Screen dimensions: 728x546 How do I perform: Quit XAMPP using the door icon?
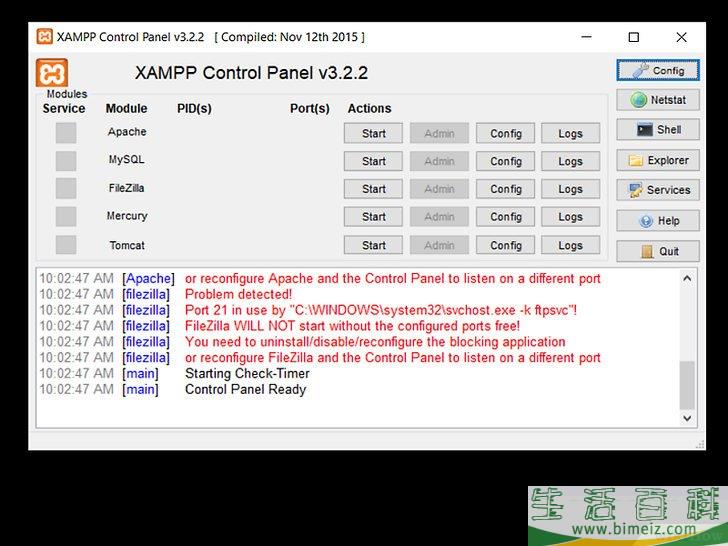[657, 251]
